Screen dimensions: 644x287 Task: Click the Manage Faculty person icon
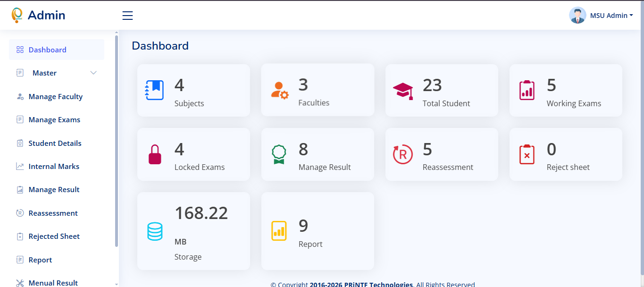pyautogui.click(x=20, y=96)
